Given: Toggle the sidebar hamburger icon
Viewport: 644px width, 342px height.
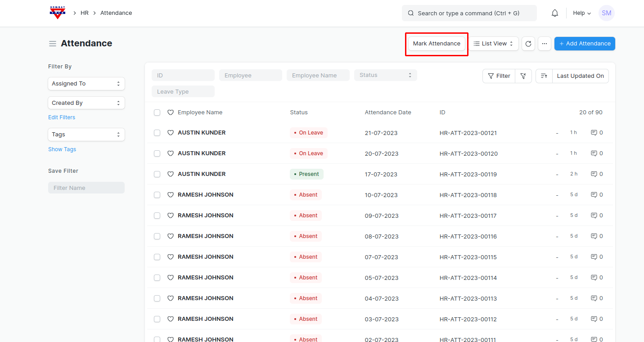Looking at the screenshot, I should pyautogui.click(x=53, y=44).
